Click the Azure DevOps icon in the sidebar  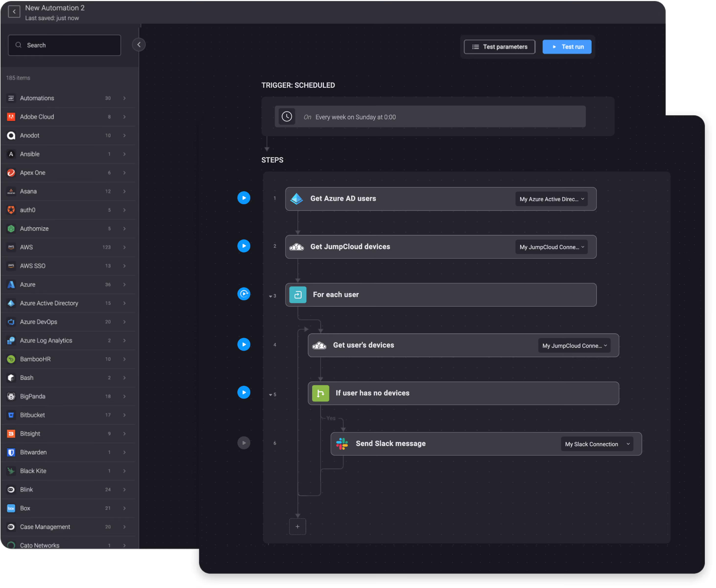point(11,322)
